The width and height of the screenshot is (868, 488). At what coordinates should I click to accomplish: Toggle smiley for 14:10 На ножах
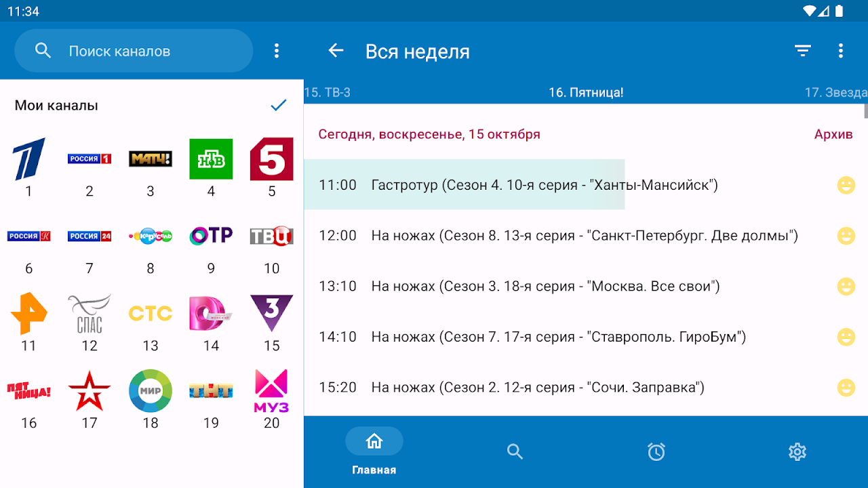pos(846,337)
